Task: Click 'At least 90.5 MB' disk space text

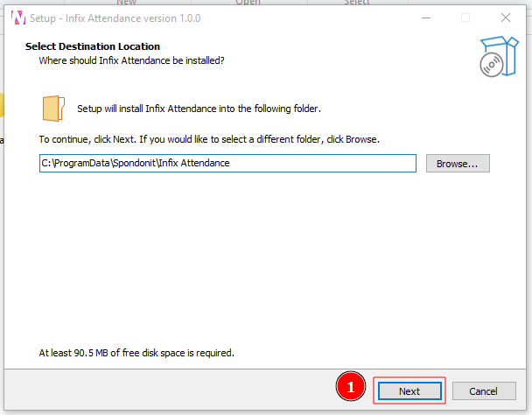Action: point(136,353)
